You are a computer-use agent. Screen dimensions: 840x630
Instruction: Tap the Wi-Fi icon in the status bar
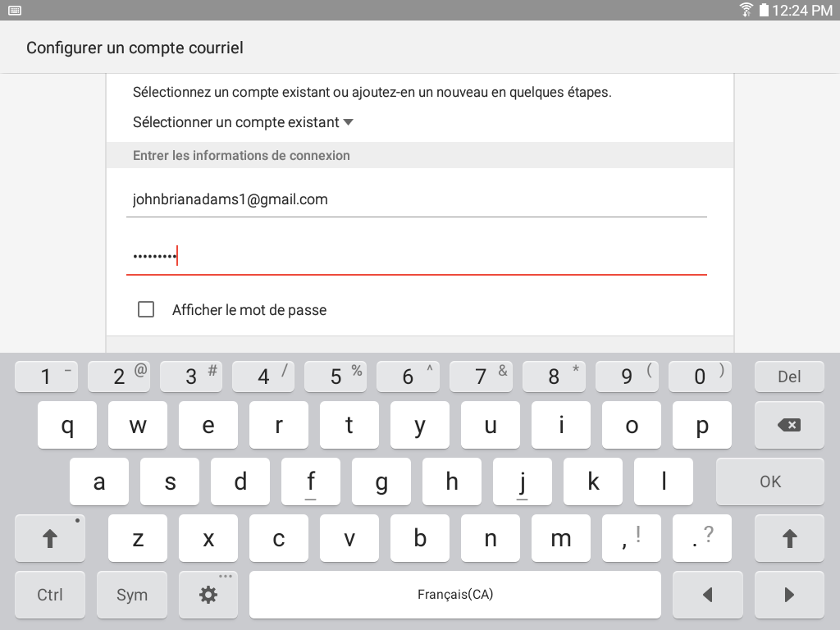tap(746, 10)
